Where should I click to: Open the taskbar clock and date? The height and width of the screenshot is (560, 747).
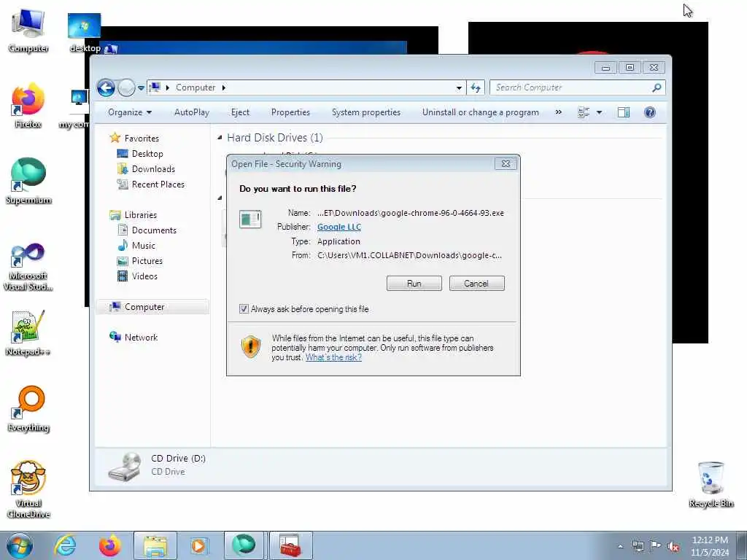click(710, 546)
